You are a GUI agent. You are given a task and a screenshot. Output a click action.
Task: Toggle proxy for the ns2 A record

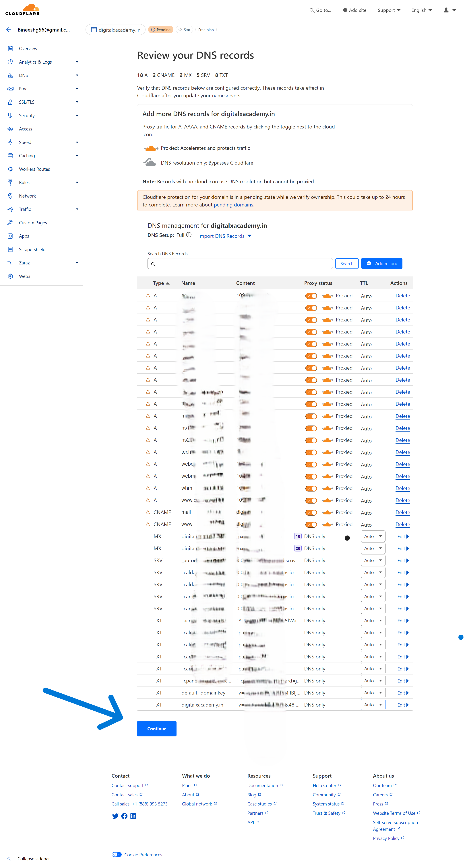tap(311, 440)
